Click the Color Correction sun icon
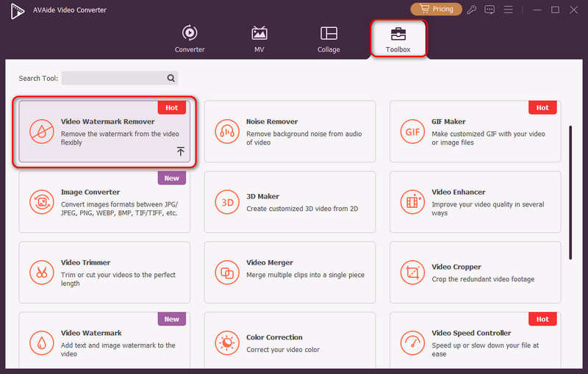The image size is (588, 374). pyautogui.click(x=227, y=343)
